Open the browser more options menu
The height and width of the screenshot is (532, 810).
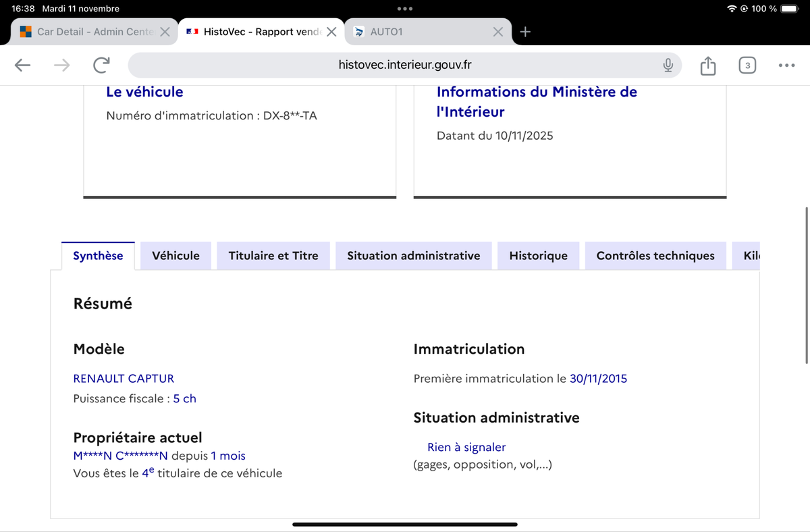[786, 65]
